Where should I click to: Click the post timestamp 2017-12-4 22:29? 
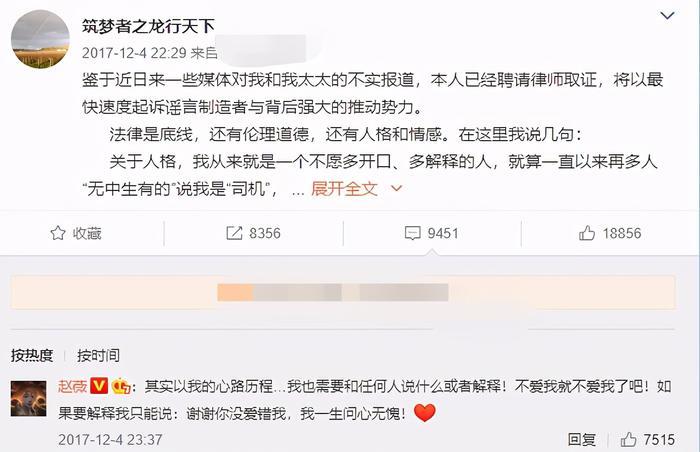coord(134,53)
